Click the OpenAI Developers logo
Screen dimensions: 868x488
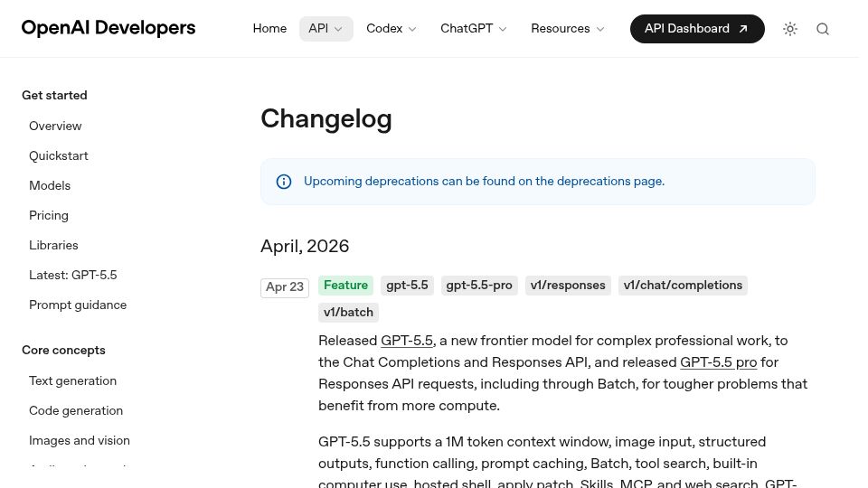(x=108, y=28)
